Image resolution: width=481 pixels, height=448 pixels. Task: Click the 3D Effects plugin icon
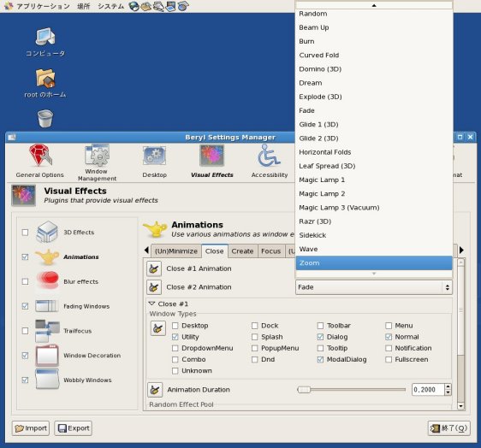(46, 232)
